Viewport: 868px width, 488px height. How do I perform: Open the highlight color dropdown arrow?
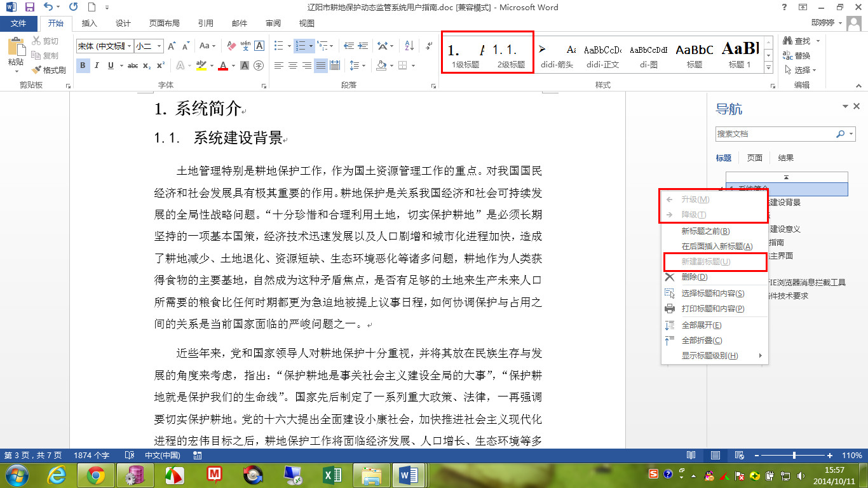(x=211, y=65)
